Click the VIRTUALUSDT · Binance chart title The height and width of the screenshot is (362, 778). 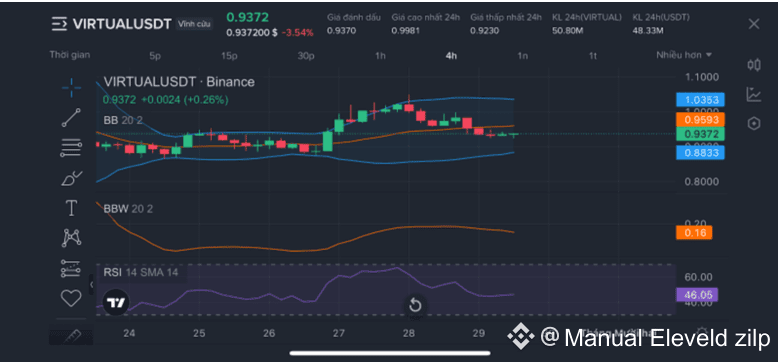179,82
